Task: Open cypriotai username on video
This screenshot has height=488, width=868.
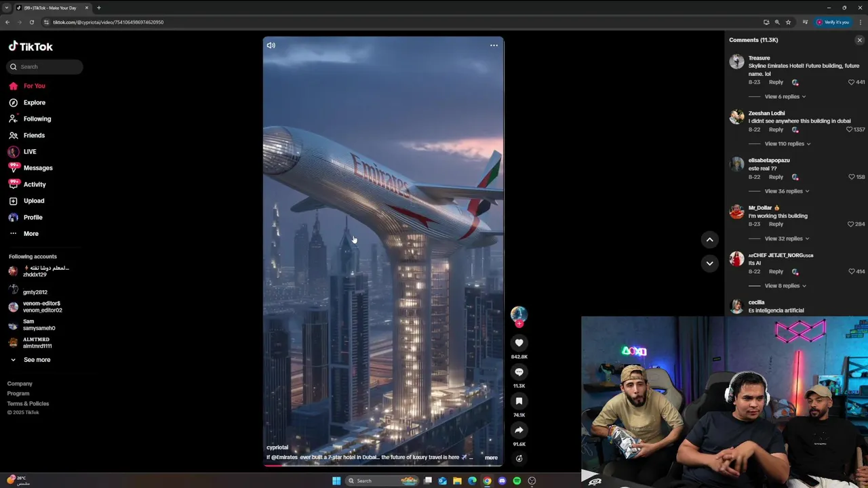Action: click(x=277, y=447)
